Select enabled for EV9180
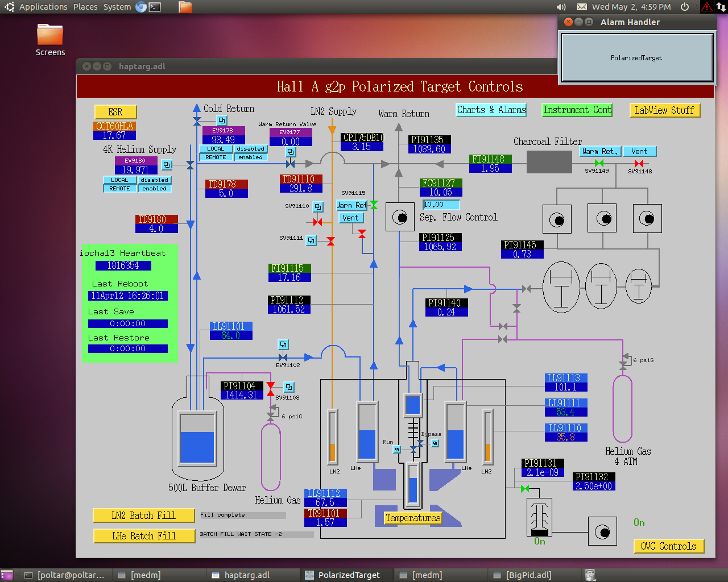The width and height of the screenshot is (728, 582). pos(155,189)
